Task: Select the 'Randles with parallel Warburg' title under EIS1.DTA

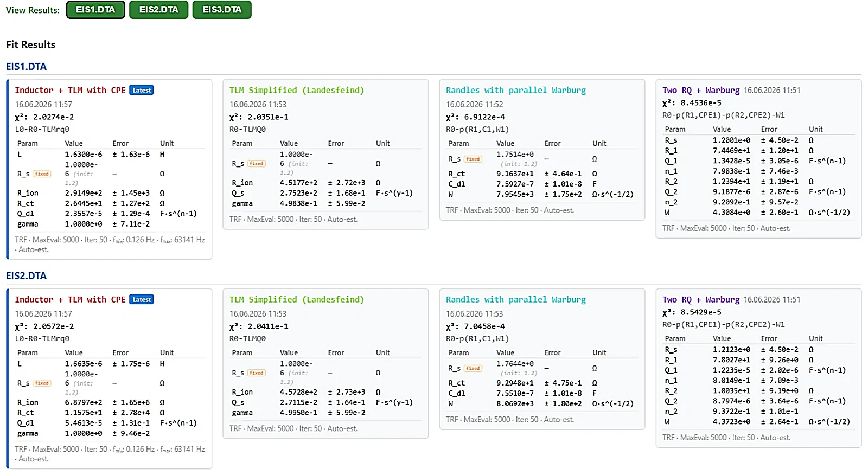Action: click(516, 90)
